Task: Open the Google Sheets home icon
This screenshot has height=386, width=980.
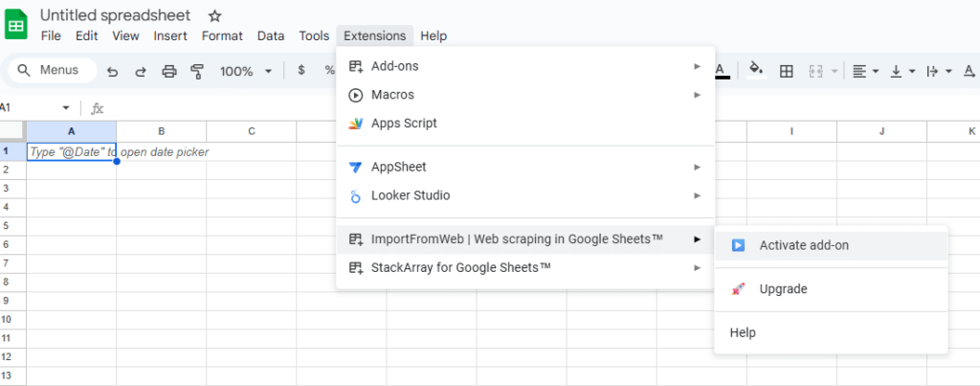Action: click(x=17, y=24)
